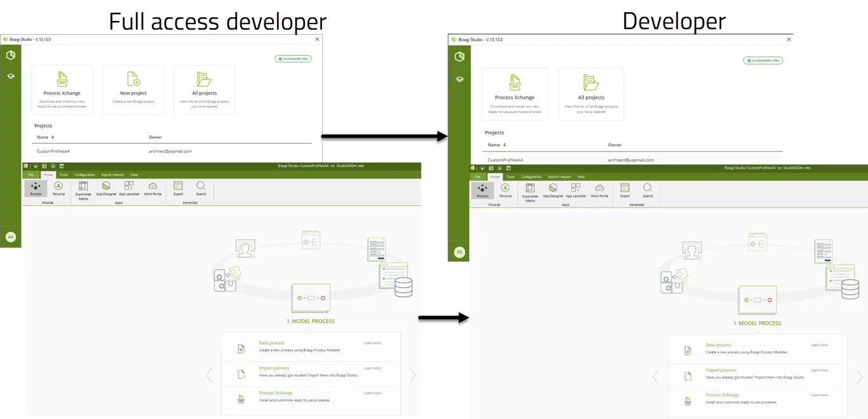Screen dimensions: 868x419
Task: Click the Import process link in the Developer window
Action: [x=721, y=370]
